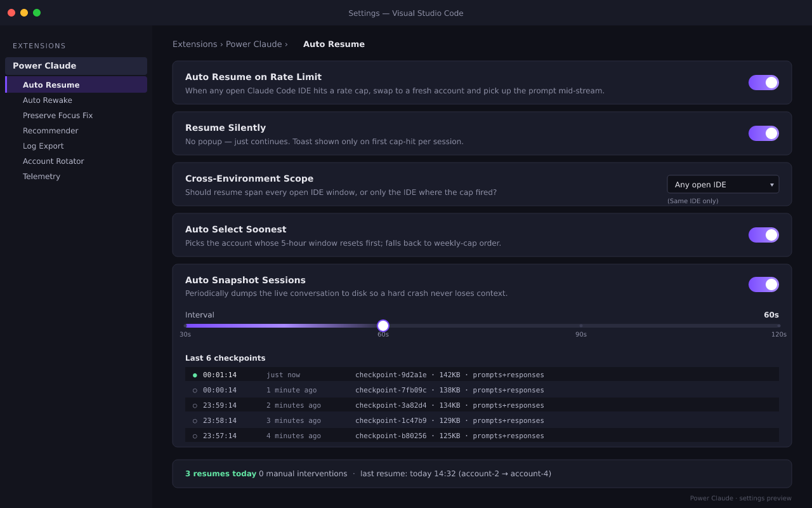Click status circle for checkpoint-7fb09c
The width and height of the screenshot is (812, 508).
195,390
